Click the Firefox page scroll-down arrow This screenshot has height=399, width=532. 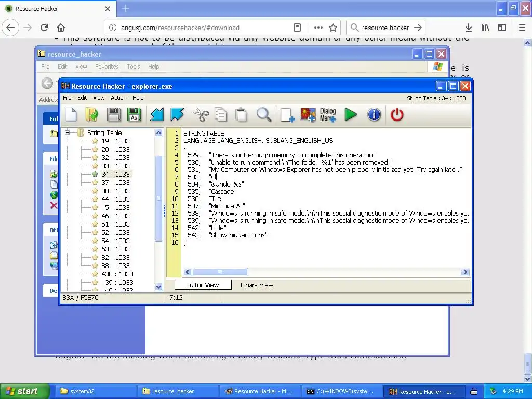click(x=528, y=379)
